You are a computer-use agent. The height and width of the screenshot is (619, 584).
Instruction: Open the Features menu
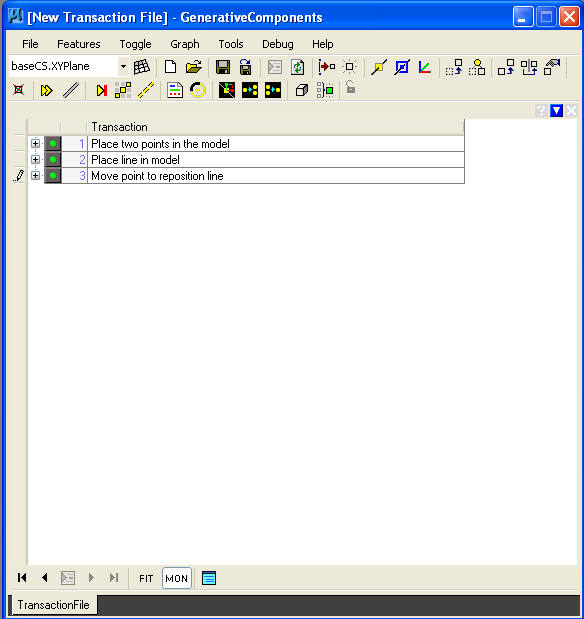[x=79, y=44]
